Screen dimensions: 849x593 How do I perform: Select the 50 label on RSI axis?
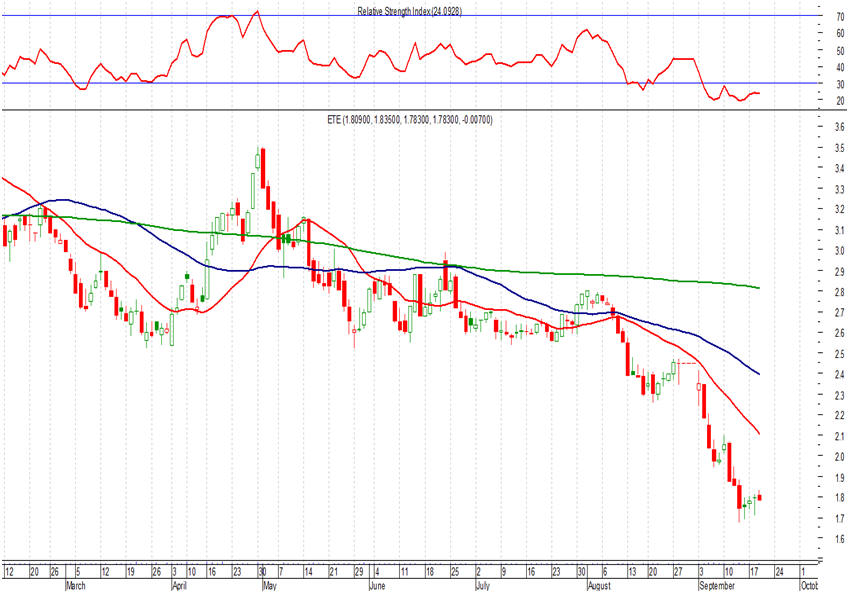coord(840,51)
